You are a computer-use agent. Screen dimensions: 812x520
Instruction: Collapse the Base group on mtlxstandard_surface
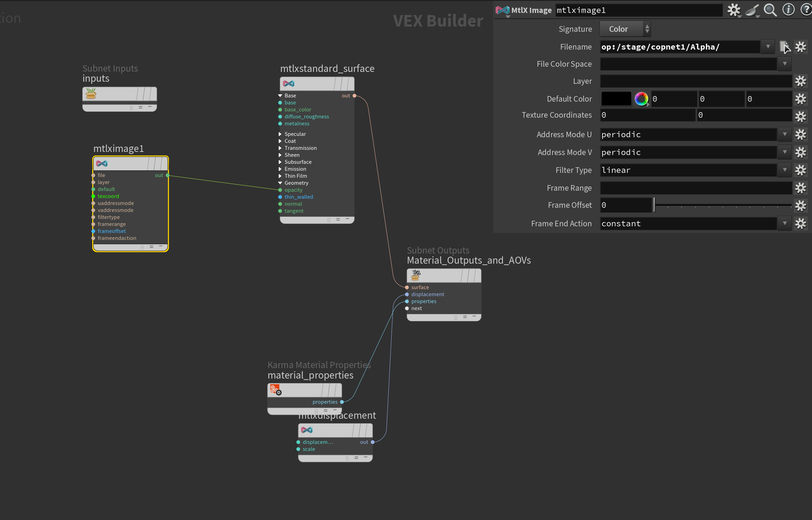[280, 96]
